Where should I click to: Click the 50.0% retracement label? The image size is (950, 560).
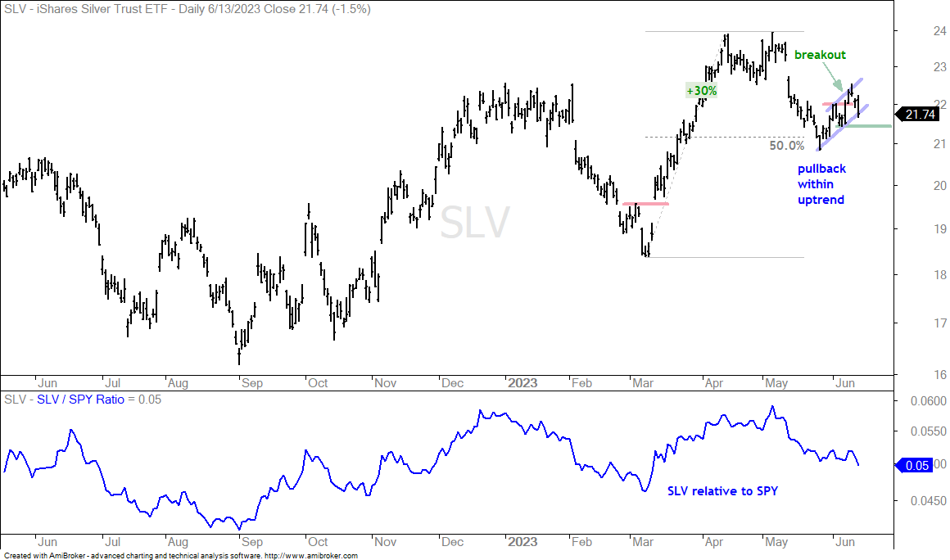pos(787,146)
